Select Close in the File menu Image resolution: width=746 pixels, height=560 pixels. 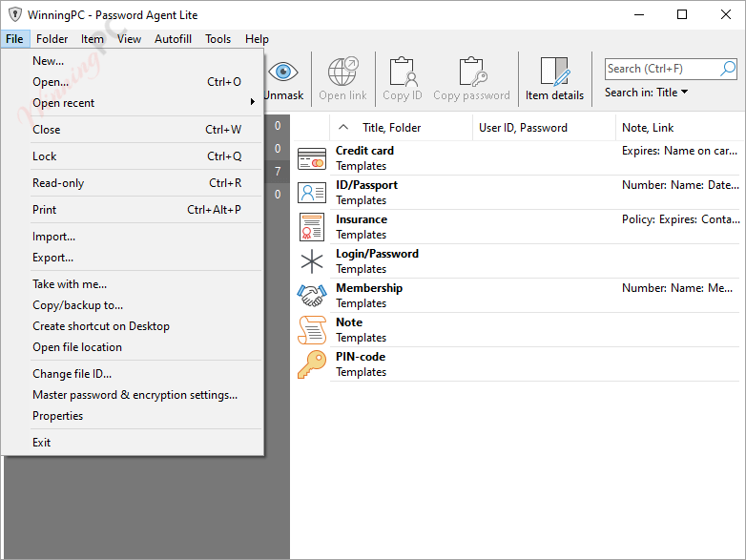click(133, 130)
